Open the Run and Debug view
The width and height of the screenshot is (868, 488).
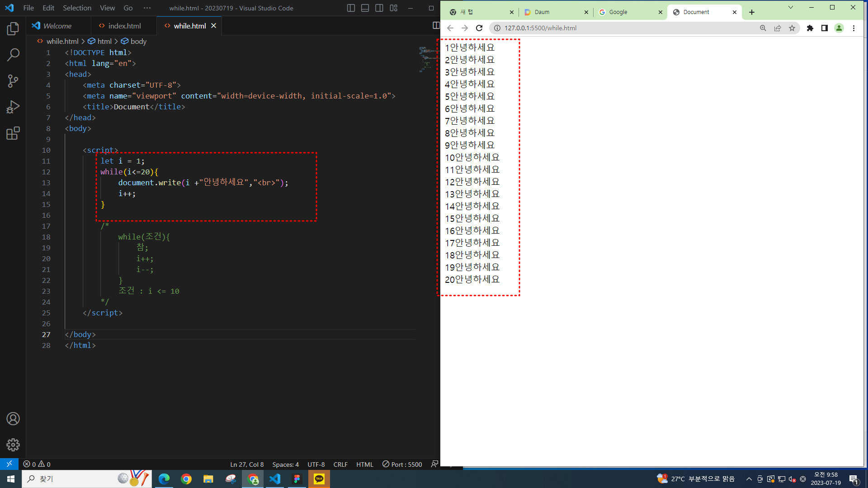[x=13, y=107]
